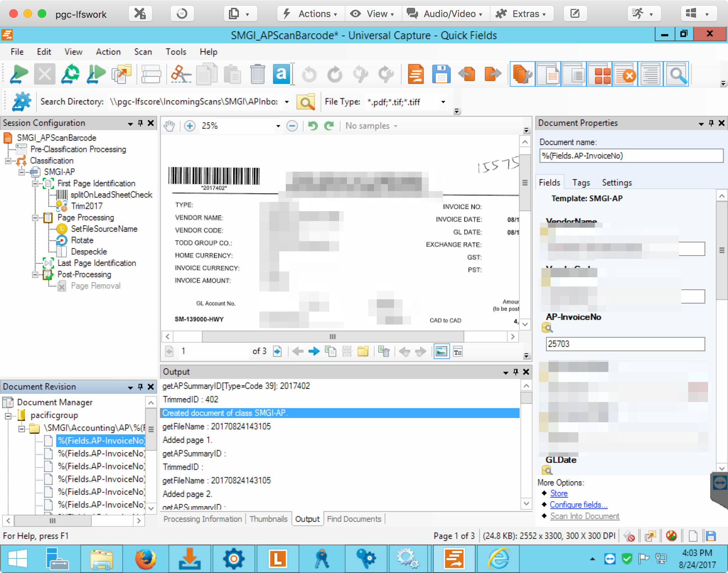
Task: Click the Browse search directory folder icon
Action: (x=306, y=102)
